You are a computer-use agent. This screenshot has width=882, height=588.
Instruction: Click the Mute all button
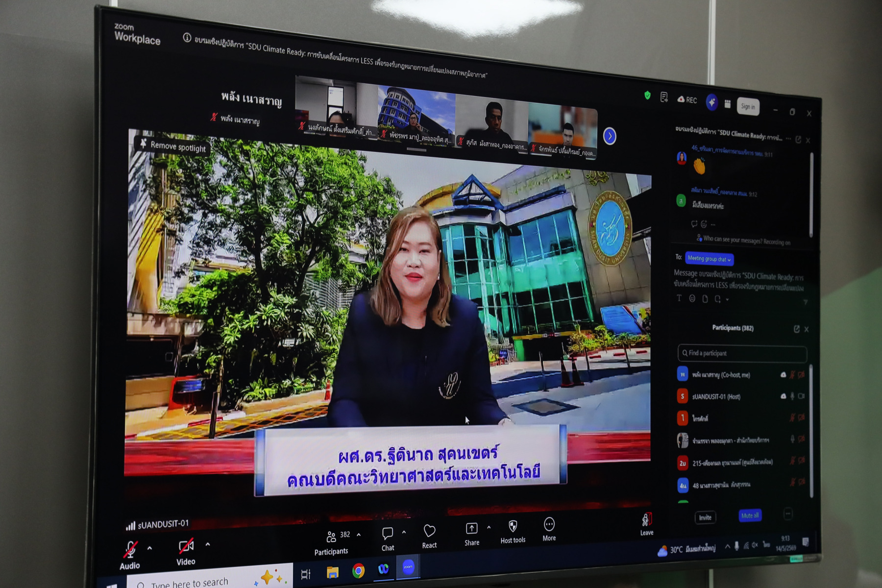click(750, 515)
